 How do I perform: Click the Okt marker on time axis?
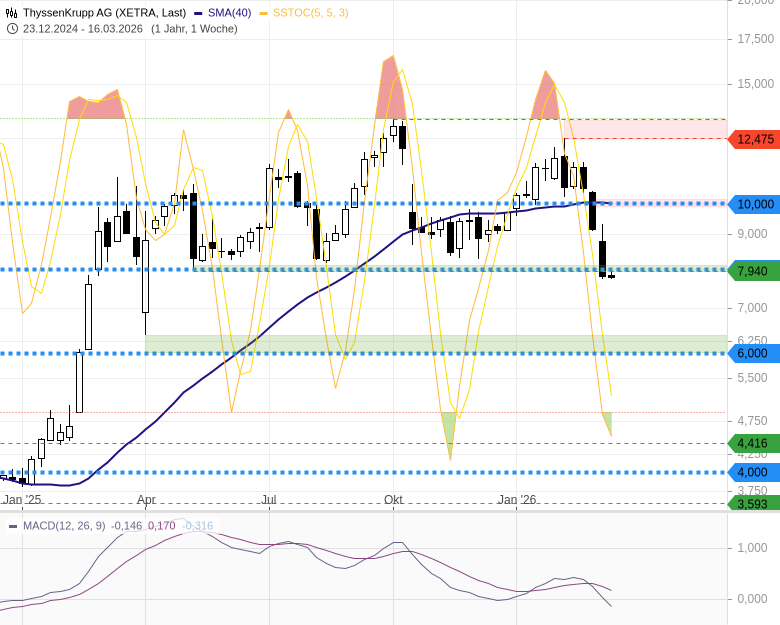[x=393, y=499]
